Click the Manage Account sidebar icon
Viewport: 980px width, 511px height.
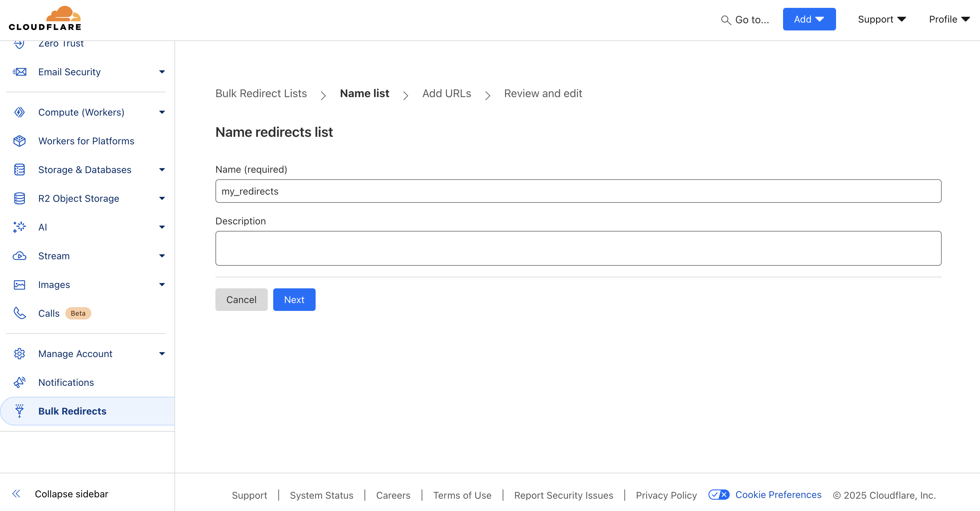(x=20, y=353)
